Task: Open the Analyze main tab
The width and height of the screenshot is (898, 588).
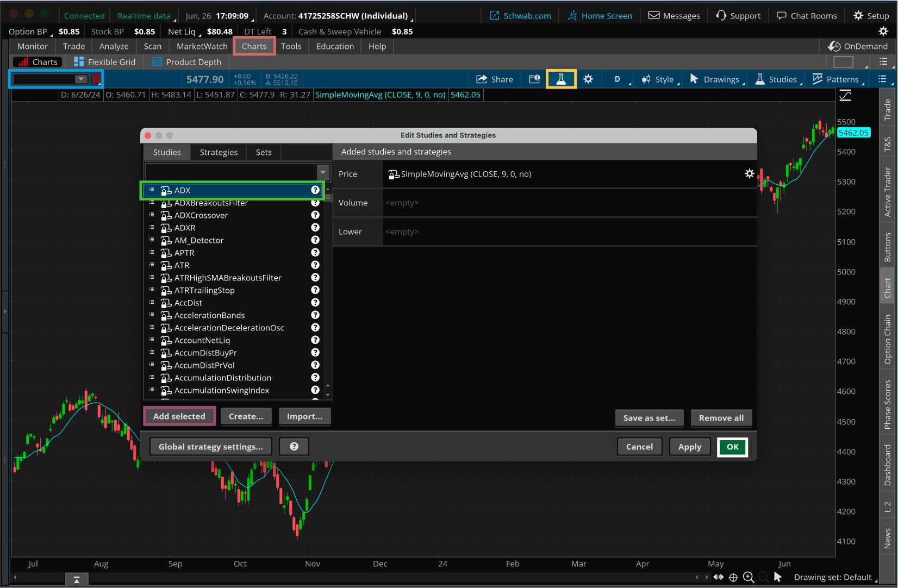Action: [114, 46]
